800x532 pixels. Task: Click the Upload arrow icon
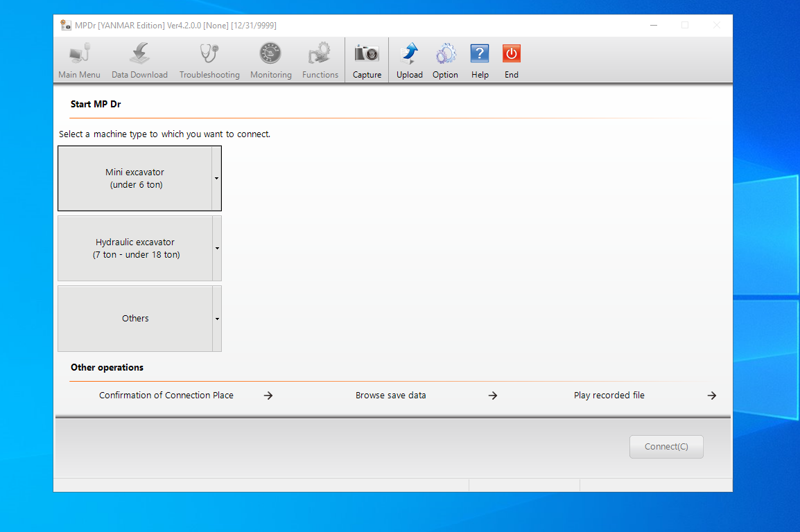coord(409,59)
